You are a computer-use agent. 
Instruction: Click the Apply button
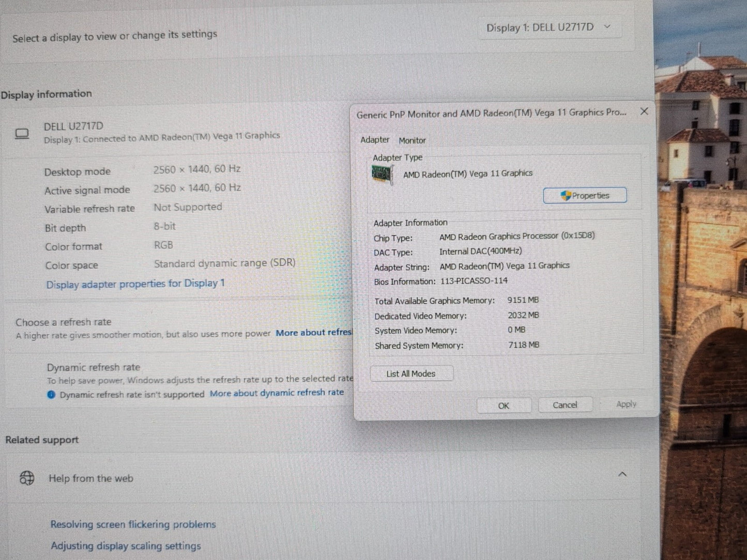pos(626,404)
